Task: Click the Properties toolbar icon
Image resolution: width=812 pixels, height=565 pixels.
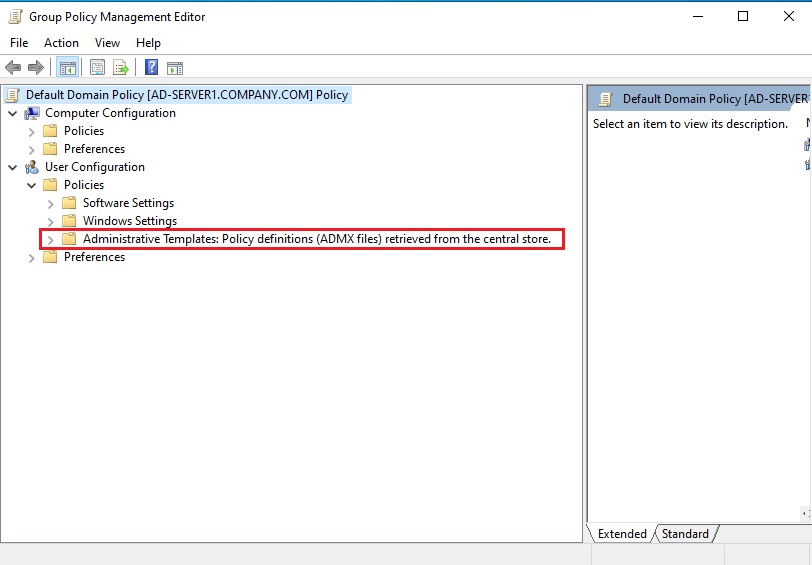Action: [97, 68]
